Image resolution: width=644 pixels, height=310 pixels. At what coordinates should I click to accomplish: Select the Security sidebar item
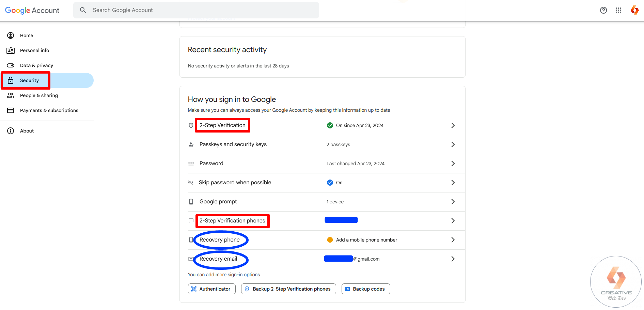(x=47, y=80)
